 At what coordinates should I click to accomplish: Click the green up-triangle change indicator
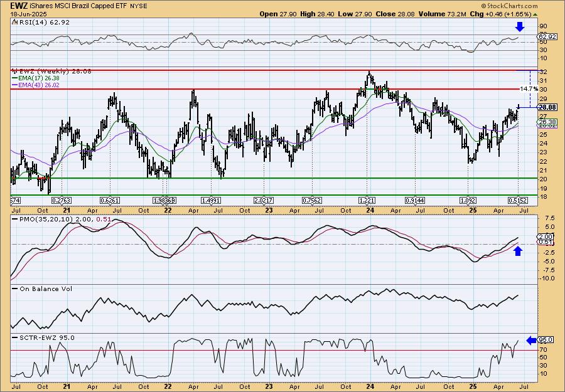pyautogui.click(x=535, y=14)
